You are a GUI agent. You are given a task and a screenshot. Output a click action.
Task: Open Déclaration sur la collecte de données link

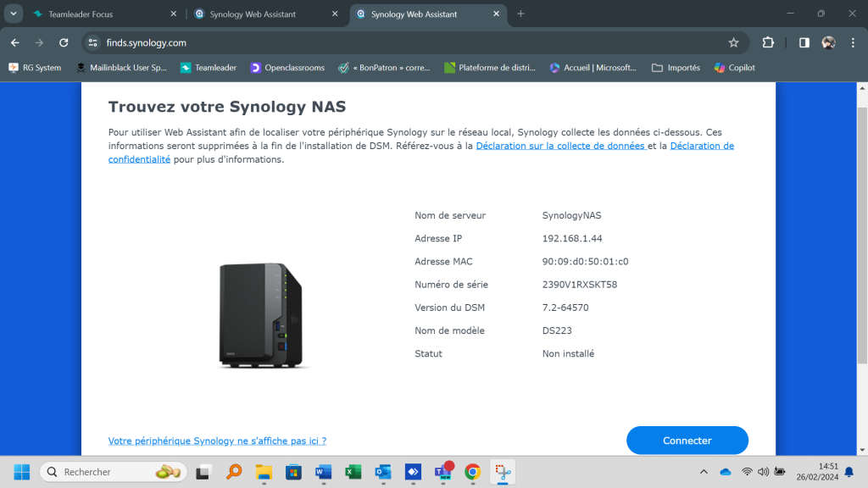coord(560,146)
